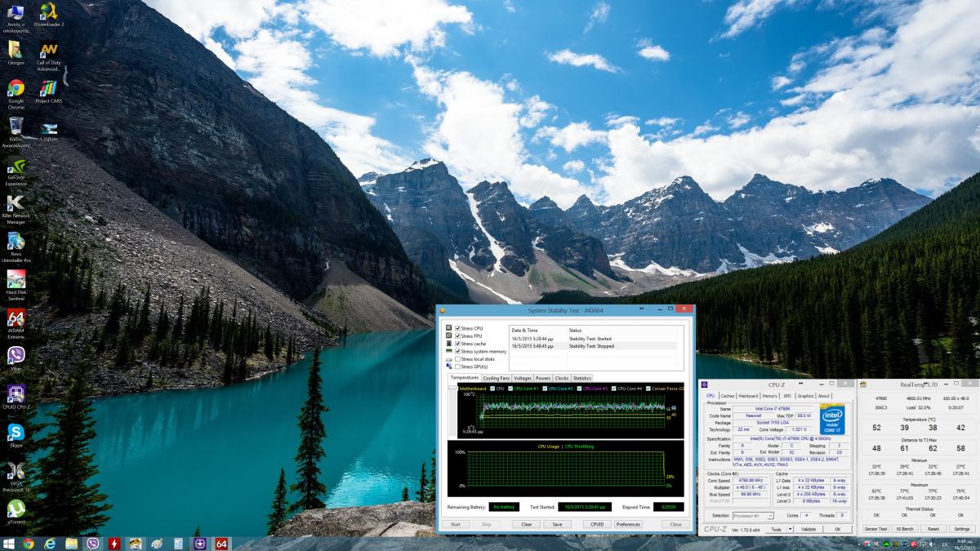Screen dimensions: 980x551
Task: Click CPUID button in AIDA64
Action: pyautogui.click(x=597, y=524)
